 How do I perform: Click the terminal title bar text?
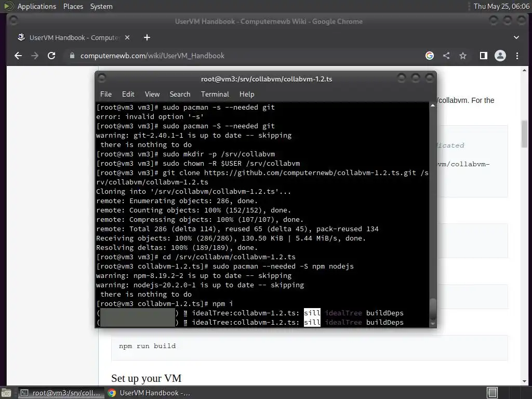tap(267, 79)
